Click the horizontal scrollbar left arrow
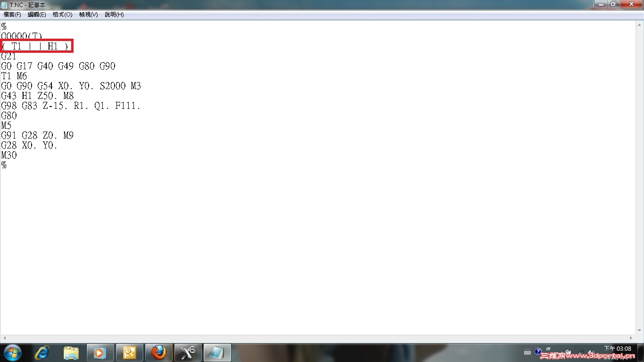The height and width of the screenshot is (362, 644). tap(4, 338)
